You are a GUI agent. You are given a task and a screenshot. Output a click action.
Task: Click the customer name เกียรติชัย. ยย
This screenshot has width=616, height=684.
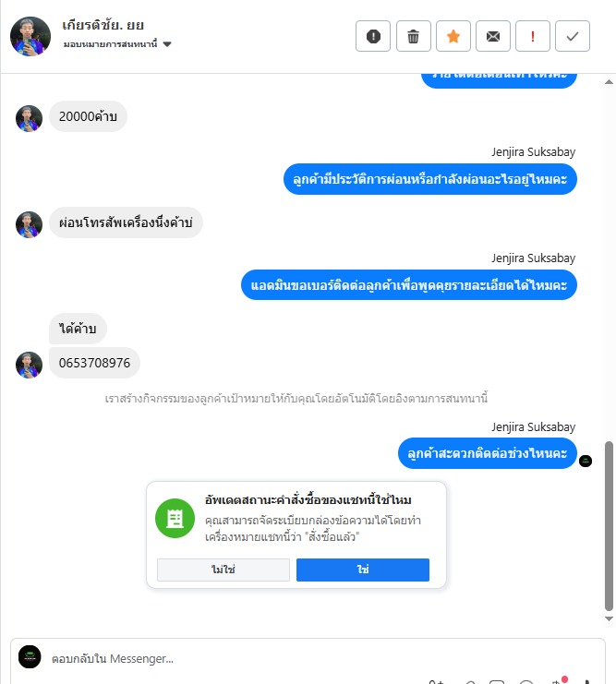click(x=103, y=25)
